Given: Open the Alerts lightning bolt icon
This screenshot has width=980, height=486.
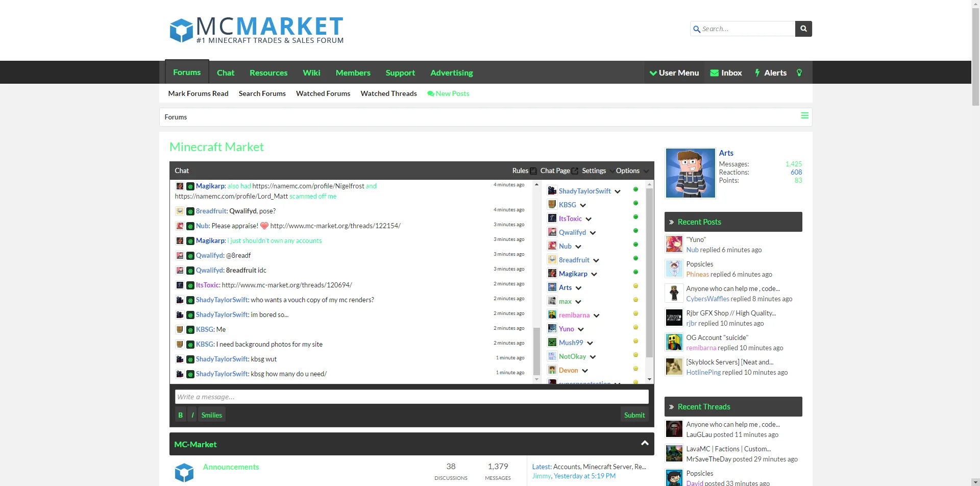Looking at the screenshot, I should coord(757,73).
